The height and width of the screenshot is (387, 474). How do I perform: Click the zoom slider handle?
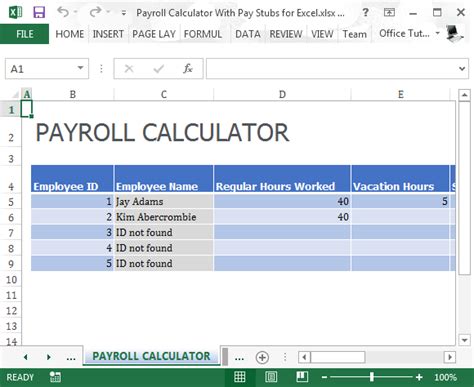[372, 377]
